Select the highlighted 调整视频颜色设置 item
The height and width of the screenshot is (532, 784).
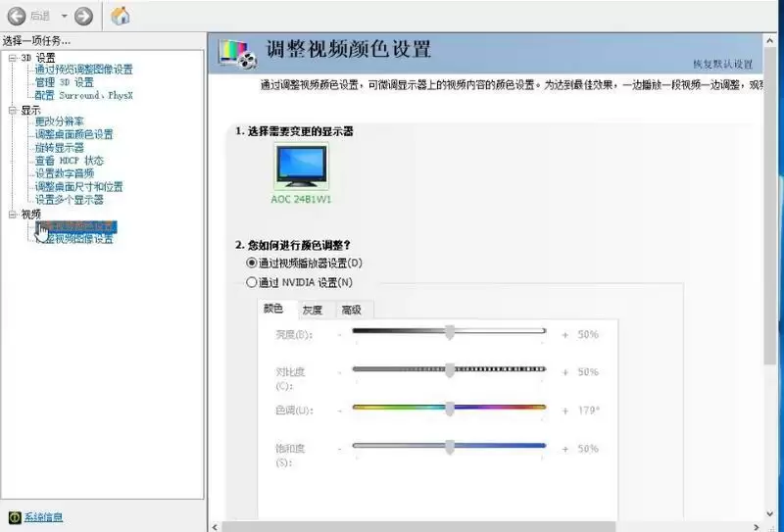(x=76, y=227)
